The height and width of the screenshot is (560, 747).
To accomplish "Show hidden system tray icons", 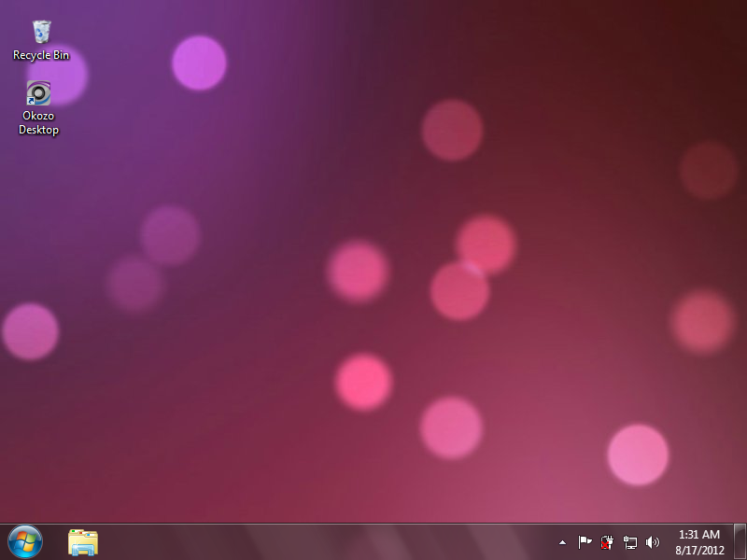I will tap(563, 542).
